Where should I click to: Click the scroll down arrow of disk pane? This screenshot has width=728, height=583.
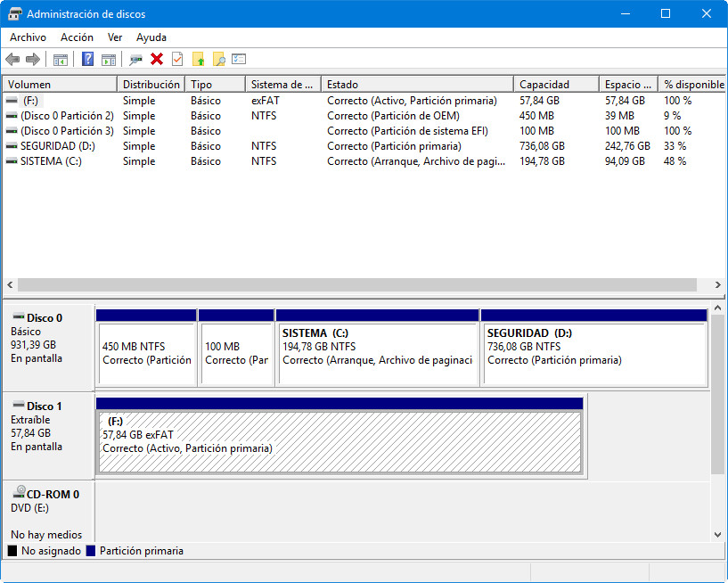pyautogui.click(x=718, y=535)
